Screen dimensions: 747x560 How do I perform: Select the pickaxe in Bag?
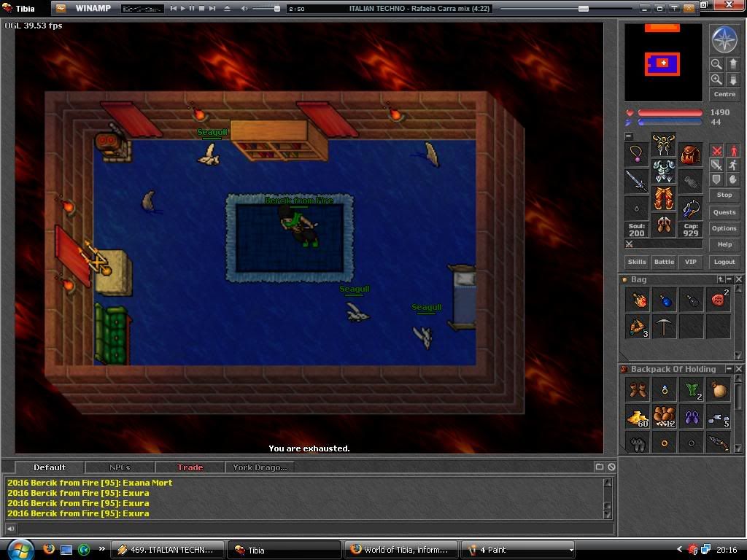tap(664, 327)
